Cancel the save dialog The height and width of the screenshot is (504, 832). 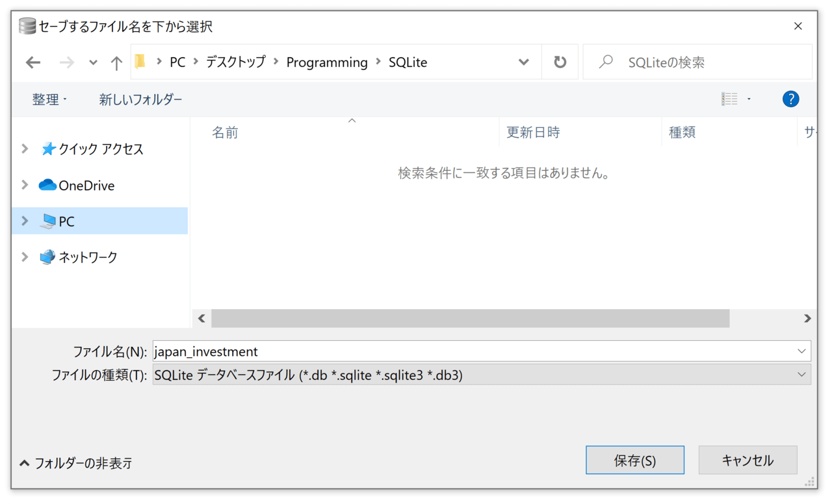(747, 460)
